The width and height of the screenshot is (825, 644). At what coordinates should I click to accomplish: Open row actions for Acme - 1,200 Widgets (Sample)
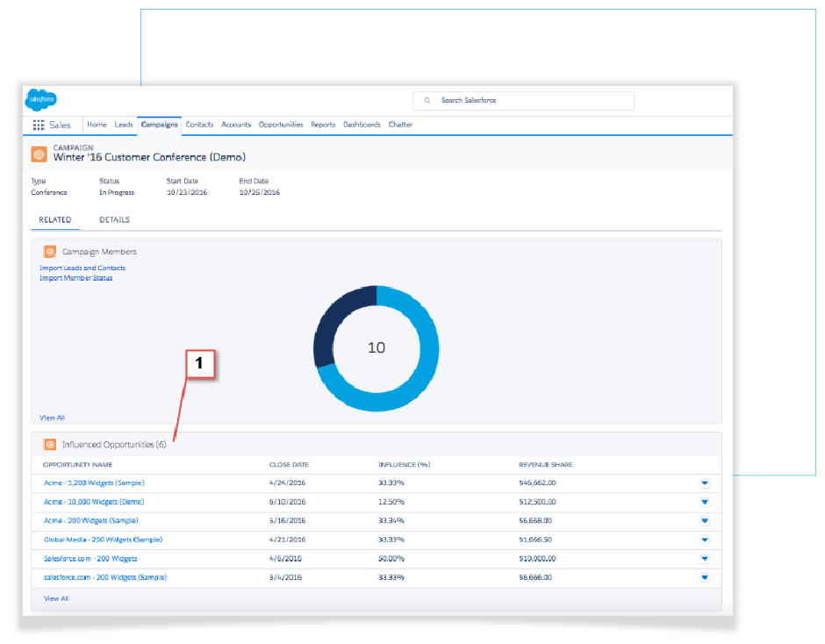[x=705, y=483]
